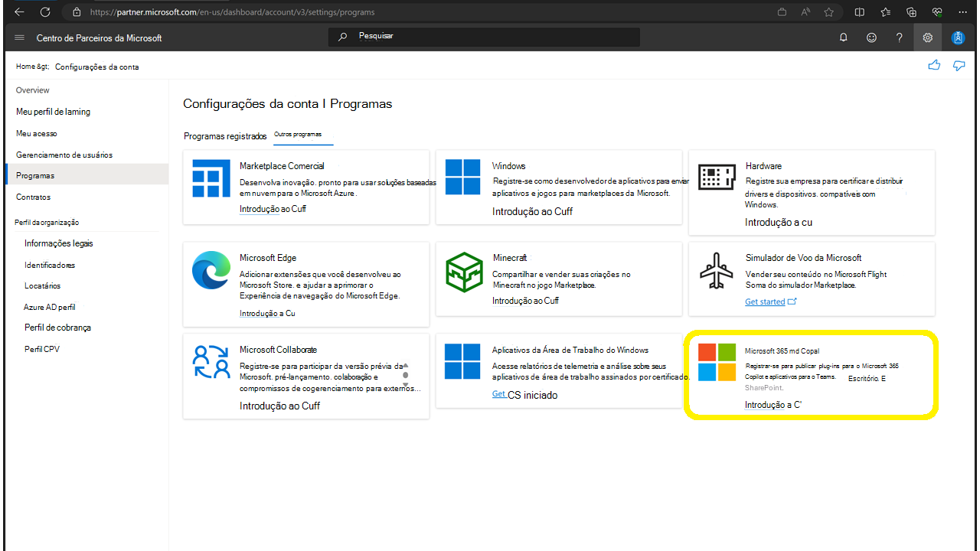
Task: Click Minecraft card title
Action: (509, 258)
